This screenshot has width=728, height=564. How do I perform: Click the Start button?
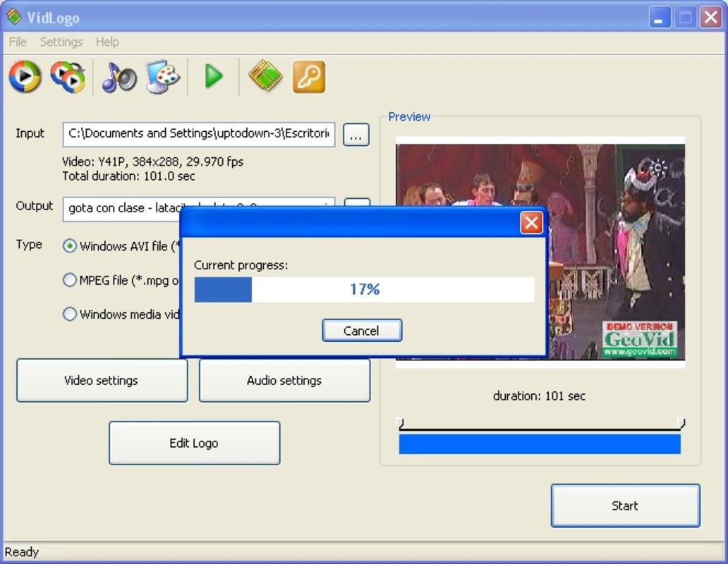click(x=625, y=505)
